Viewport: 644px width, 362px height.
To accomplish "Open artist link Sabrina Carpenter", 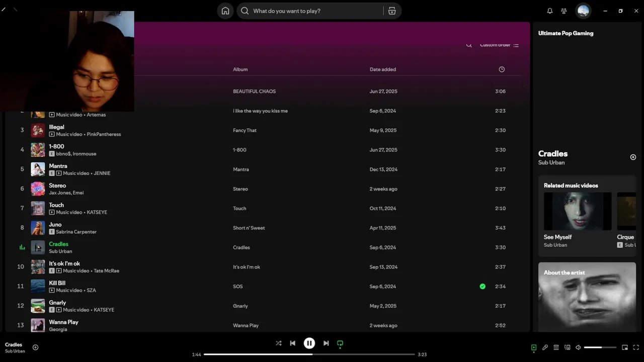I will click(76, 232).
